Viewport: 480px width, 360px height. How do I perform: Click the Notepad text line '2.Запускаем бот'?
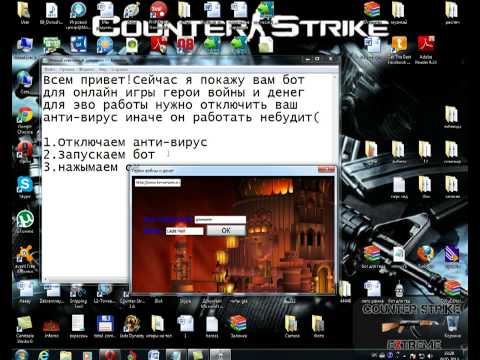[x=99, y=155]
